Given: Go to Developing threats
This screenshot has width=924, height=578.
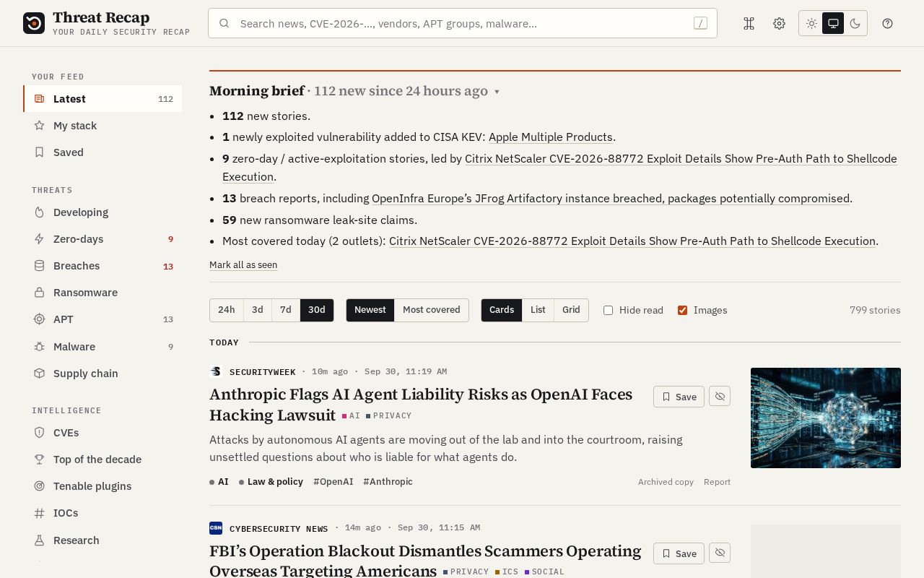Looking at the screenshot, I should point(103,212).
